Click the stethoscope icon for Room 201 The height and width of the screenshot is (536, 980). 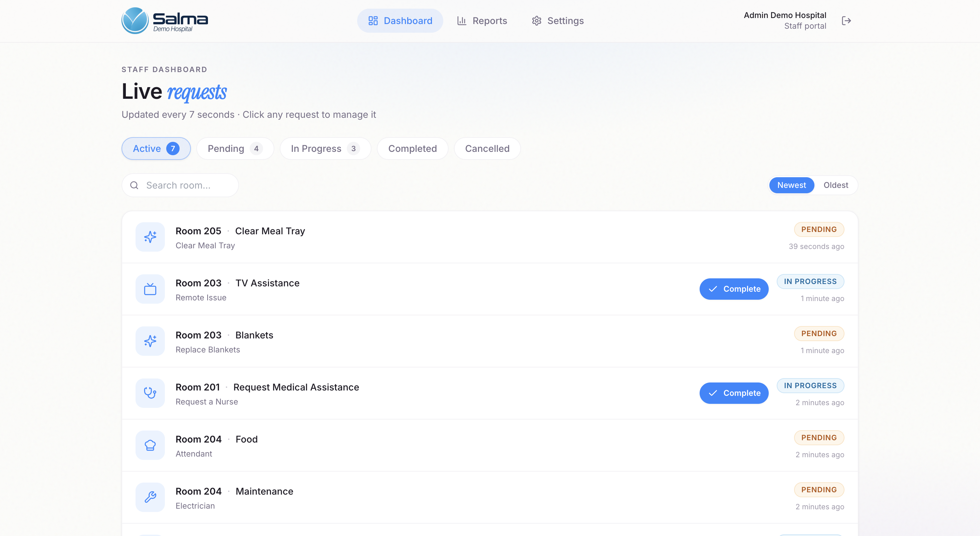tap(150, 393)
